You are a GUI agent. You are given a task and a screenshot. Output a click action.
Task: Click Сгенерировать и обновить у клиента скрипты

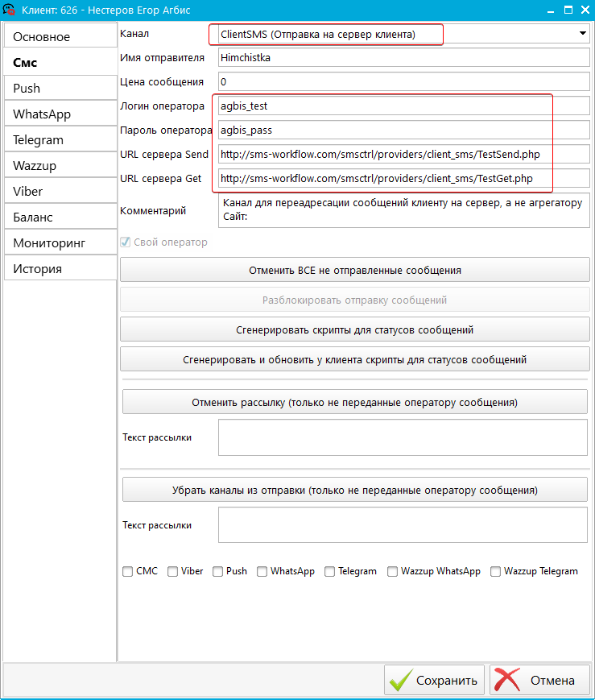355,359
